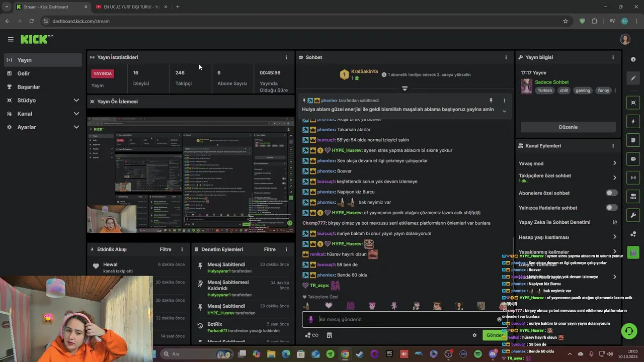This screenshot has width=644, height=362.
Task: Open the Chrome tab list dropdown arrow
Action: click(x=7, y=7)
